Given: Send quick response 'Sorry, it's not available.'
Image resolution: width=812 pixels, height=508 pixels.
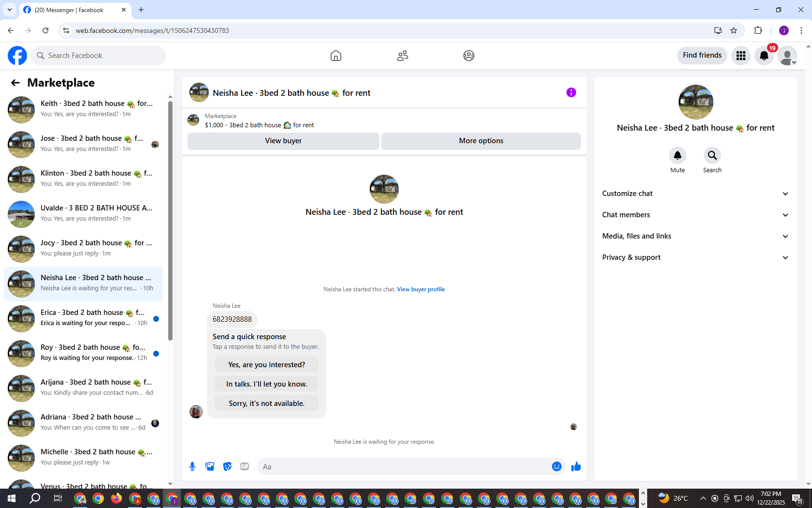Looking at the screenshot, I should (x=266, y=403).
